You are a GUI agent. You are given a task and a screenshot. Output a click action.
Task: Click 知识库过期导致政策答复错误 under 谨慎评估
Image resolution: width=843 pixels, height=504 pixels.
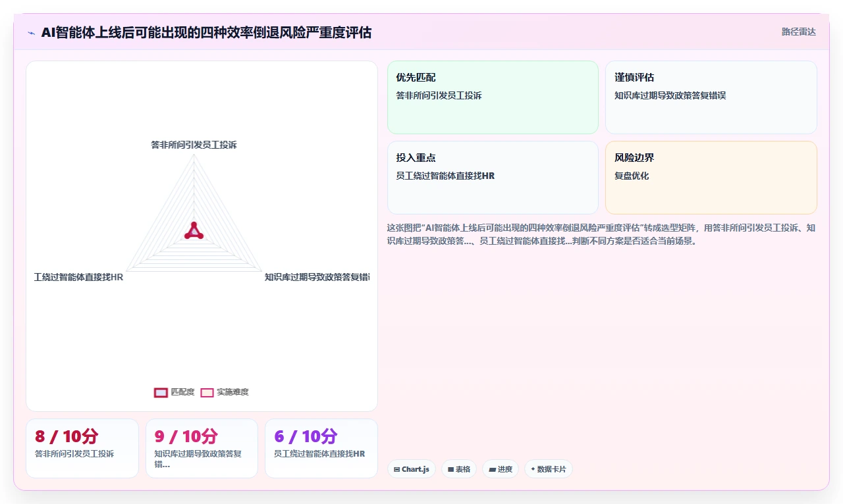670,95
